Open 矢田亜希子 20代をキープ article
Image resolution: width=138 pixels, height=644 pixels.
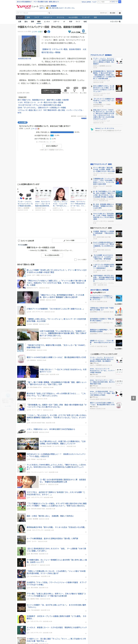56,617
